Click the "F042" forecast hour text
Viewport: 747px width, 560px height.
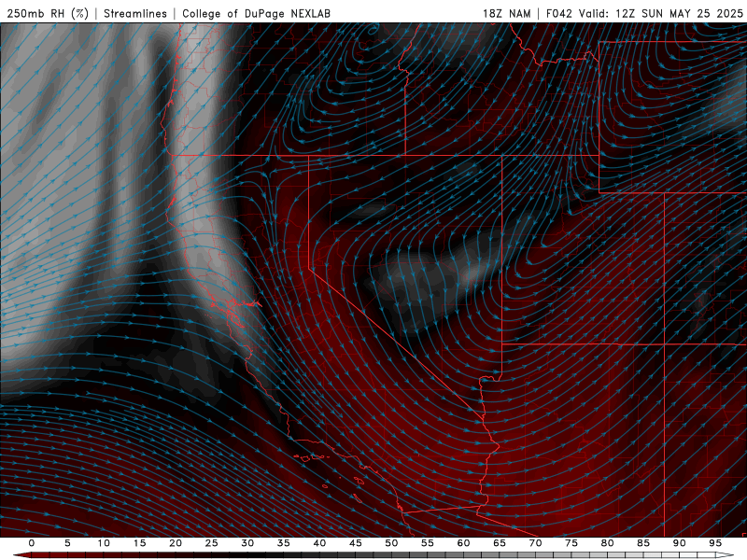point(558,13)
